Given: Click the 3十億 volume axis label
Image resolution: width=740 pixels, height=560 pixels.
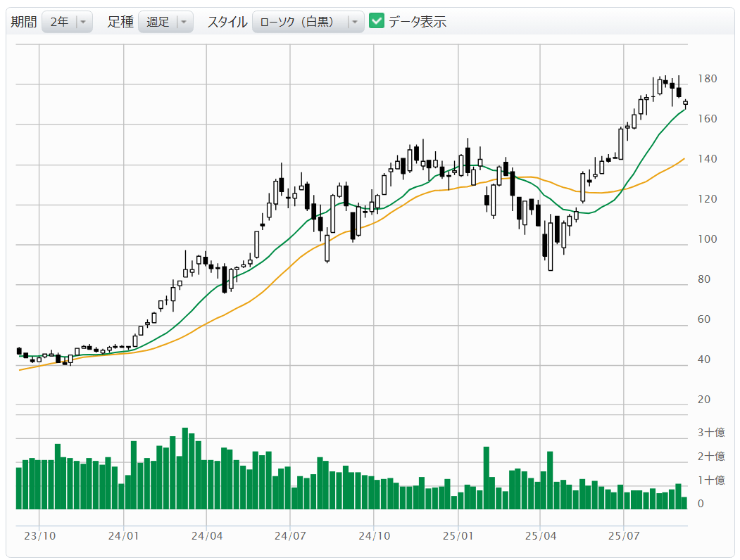Looking at the screenshot, I should [x=710, y=433].
